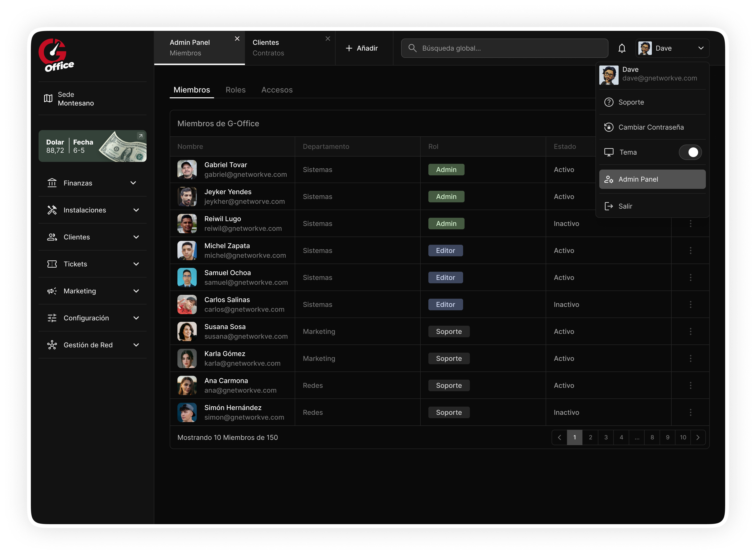Switch to the Roles tab
756x555 pixels.
click(x=235, y=90)
